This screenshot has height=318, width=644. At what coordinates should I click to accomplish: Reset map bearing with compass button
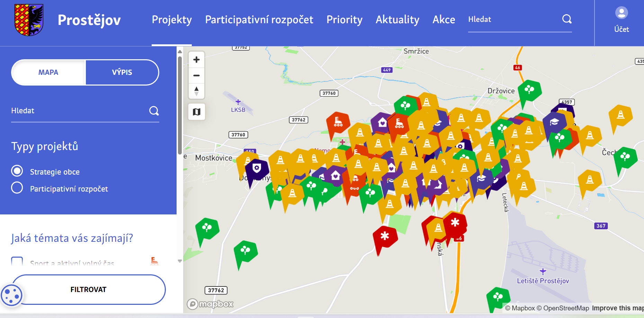(x=197, y=91)
